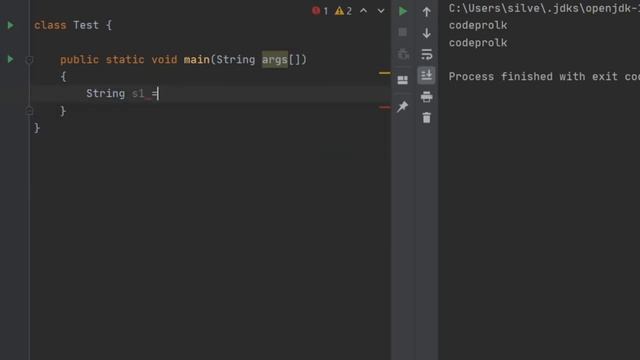The image size is (640, 360).
Task: Jump to red error stripe marker
Action: pyautogui.click(x=384, y=107)
